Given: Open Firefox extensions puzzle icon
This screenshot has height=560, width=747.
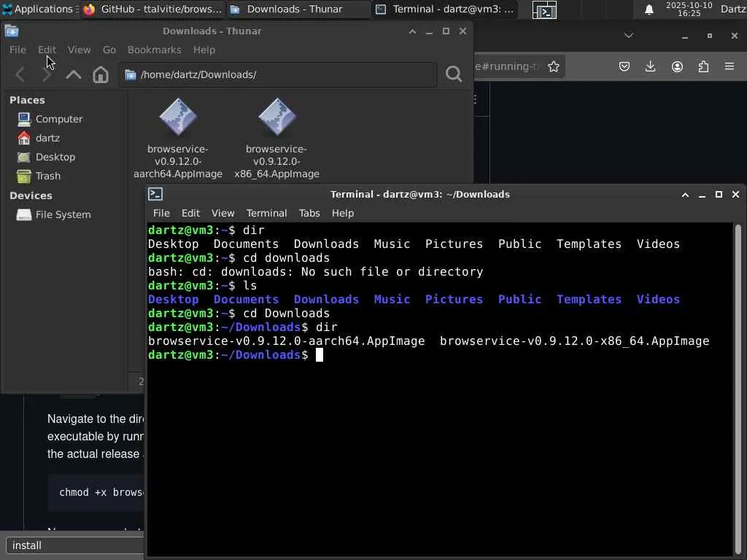Looking at the screenshot, I should pos(703,66).
